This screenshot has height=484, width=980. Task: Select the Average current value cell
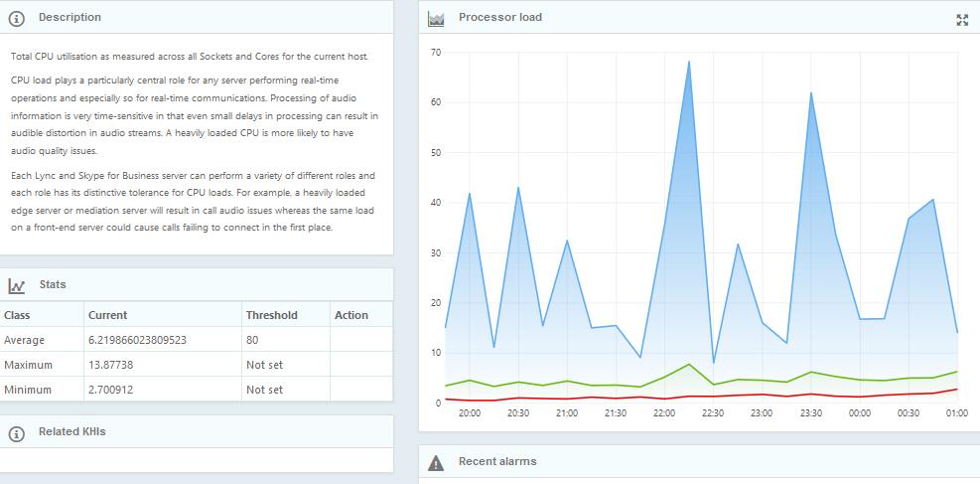(137, 340)
